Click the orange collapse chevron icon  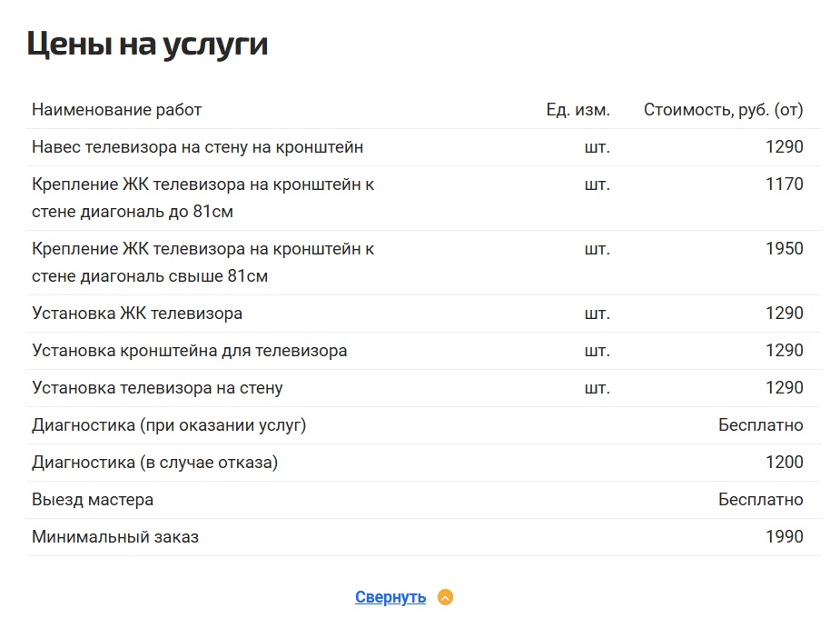pyautogui.click(x=445, y=597)
